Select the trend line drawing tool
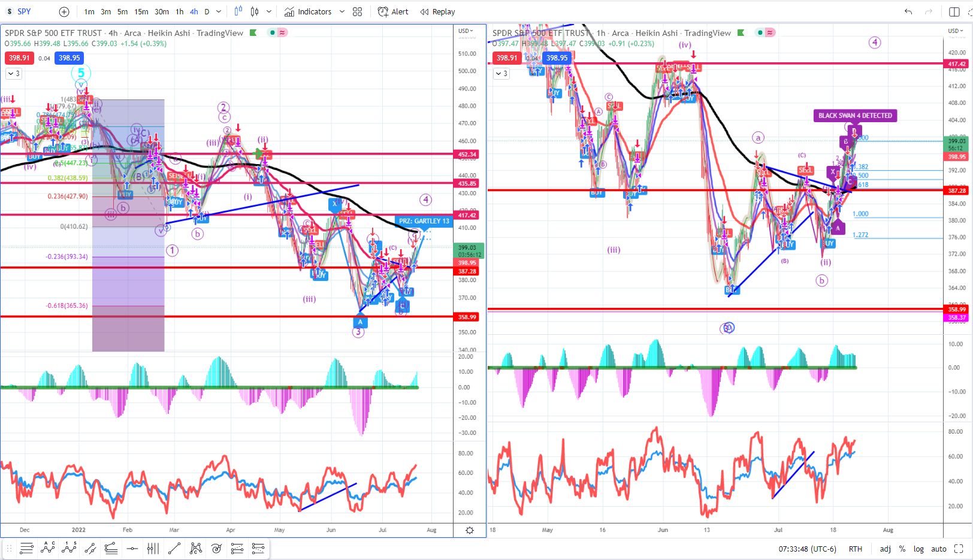 [174, 548]
